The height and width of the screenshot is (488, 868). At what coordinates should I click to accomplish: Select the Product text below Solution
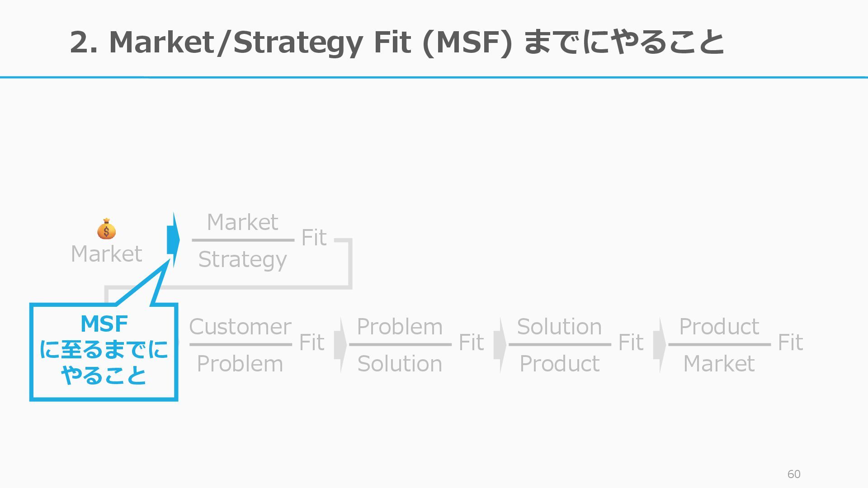point(559,364)
